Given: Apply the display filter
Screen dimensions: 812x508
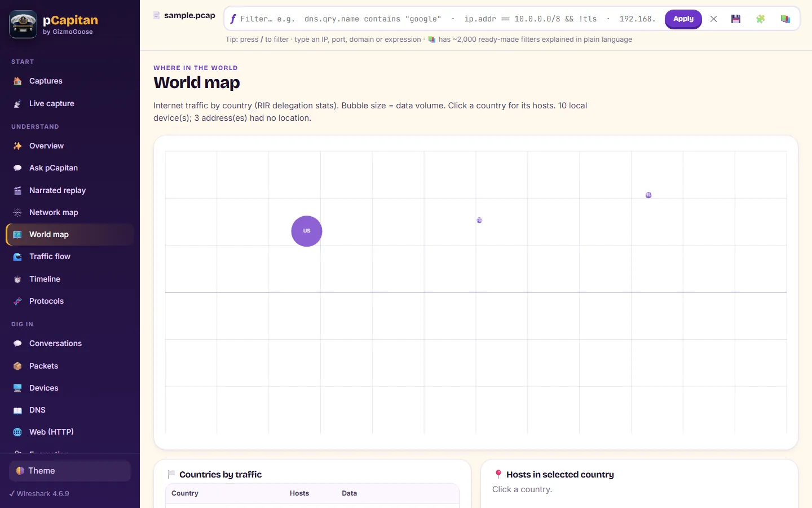Looking at the screenshot, I should [683, 19].
